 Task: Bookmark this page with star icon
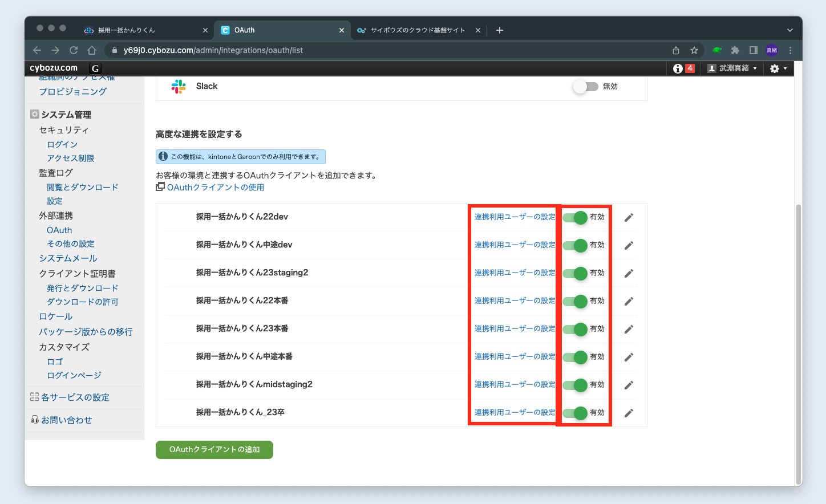pyautogui.click(x=694, y=50)
